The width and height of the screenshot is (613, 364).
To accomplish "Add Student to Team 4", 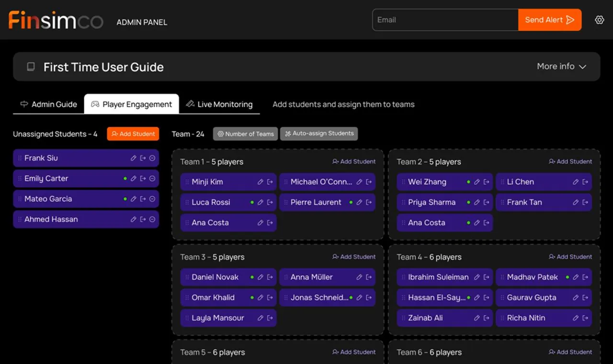I will click(x=570, y=257).
